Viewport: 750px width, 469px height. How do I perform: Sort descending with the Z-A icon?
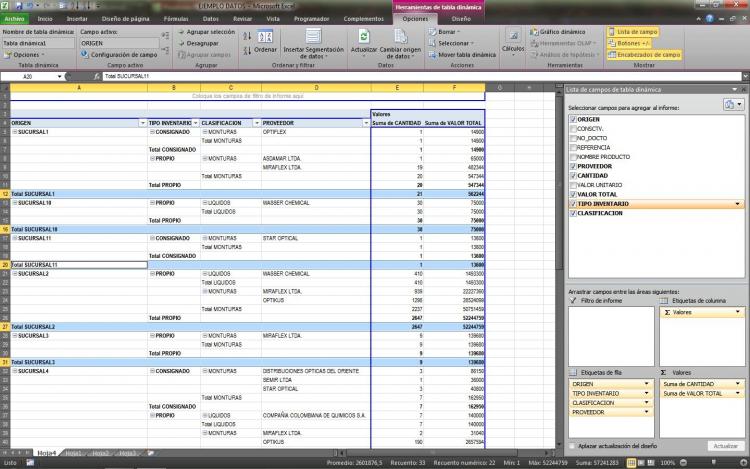point(247,50)
